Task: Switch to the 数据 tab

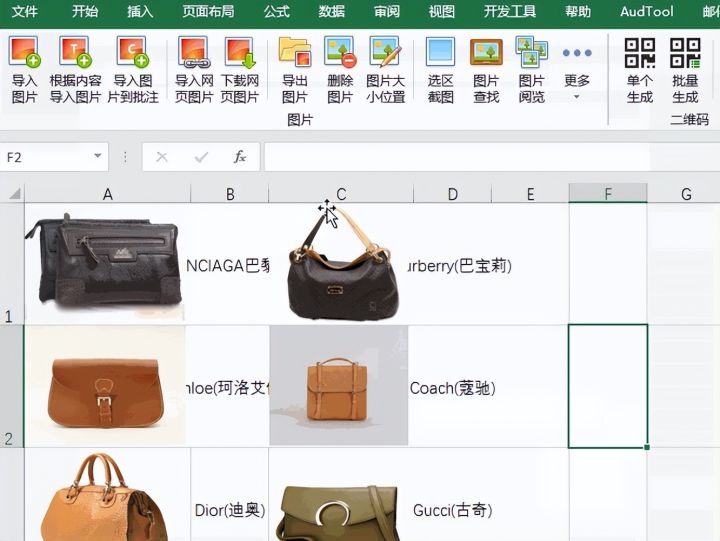Action: pos(332,11)
